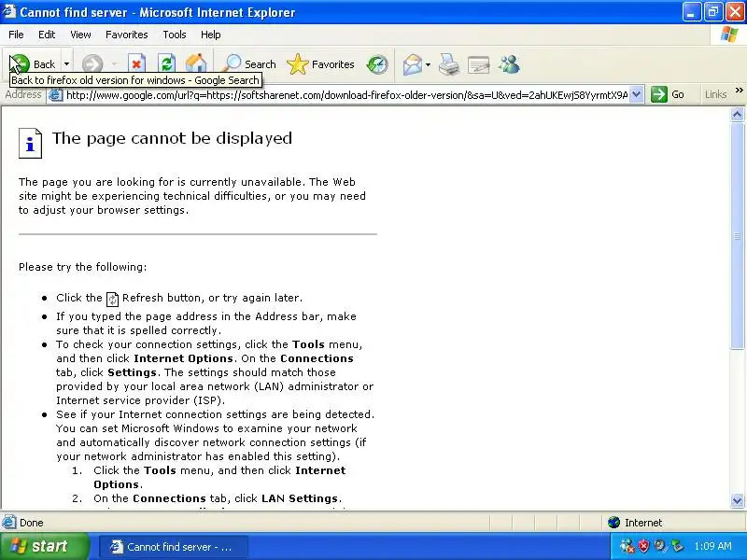747x560 pixels.
Task: Click bold "LAN Settings" in step 2
Action: point(300,498)
